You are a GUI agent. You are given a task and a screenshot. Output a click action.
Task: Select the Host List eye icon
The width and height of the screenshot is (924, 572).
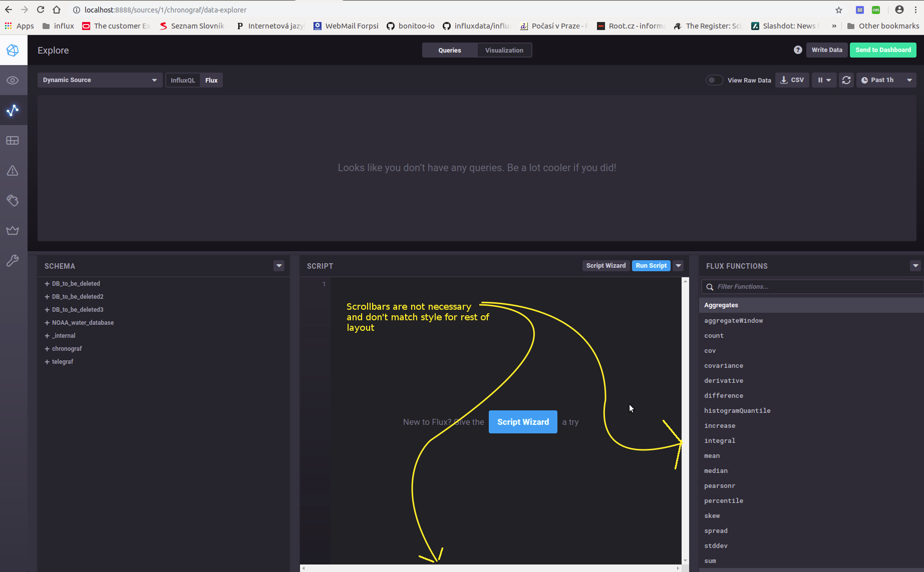(13, 80)
